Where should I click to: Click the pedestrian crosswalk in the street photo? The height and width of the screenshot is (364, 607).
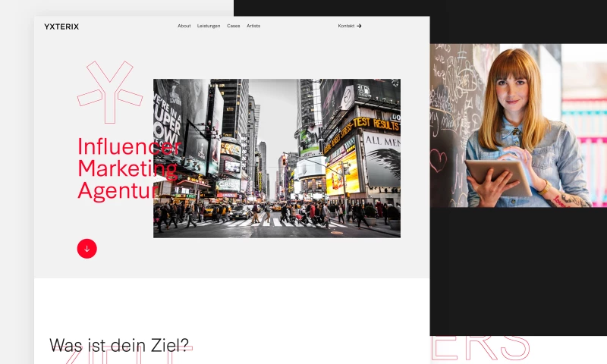click(x=266, y=223)
